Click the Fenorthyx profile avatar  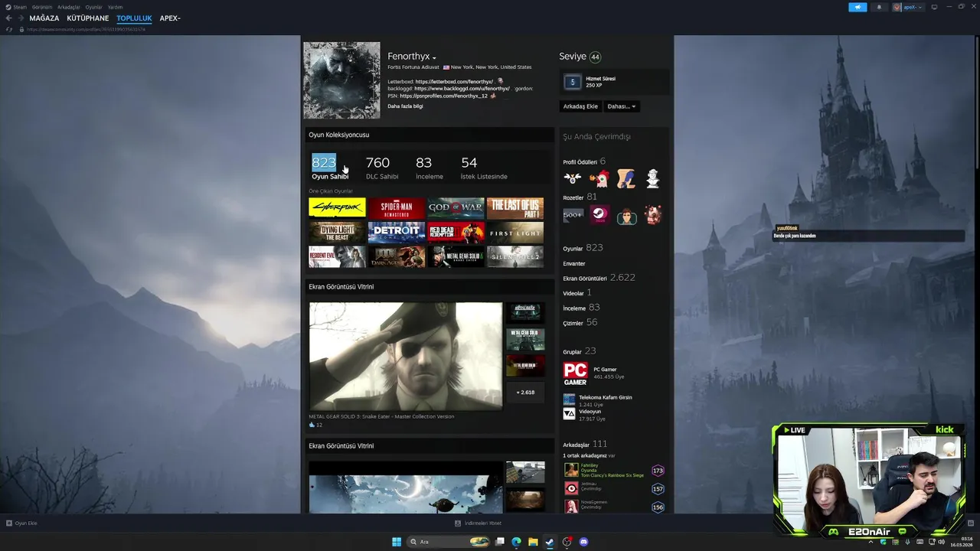point(341,80)
